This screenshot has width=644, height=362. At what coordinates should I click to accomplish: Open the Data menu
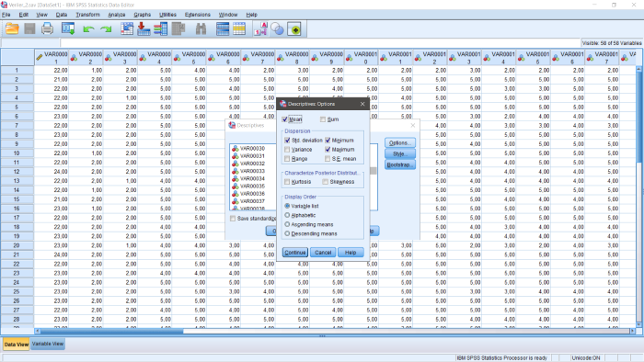coord(62,15)
